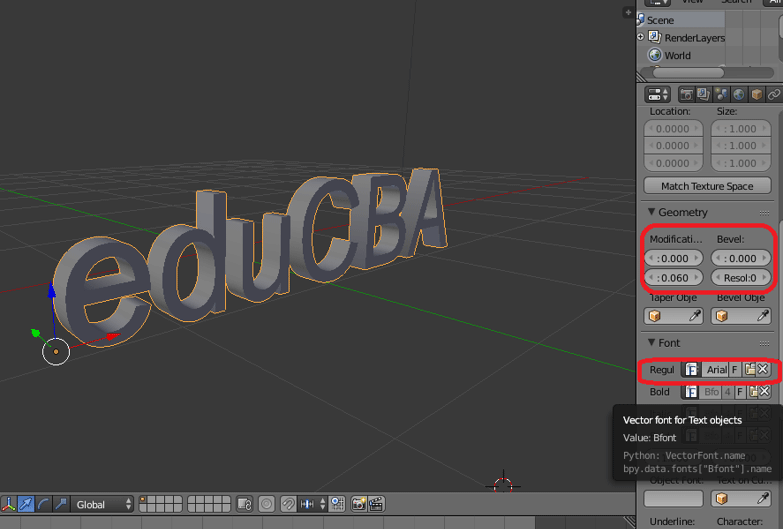The width and height of the screenshot is (783, 529).
Task: Pick Taper Object with eyedropper
Action: tap(695, 316)
